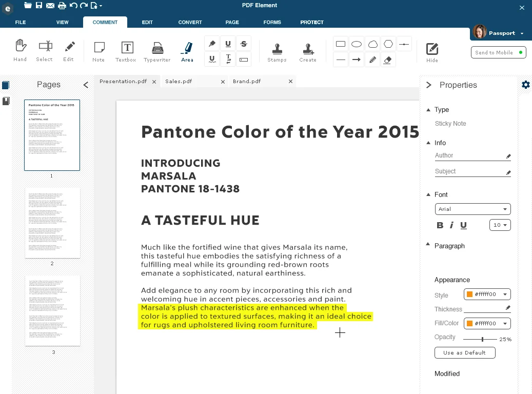Collapse the Type section
This screenshot has height=394, width=532.
[x=428, y=110]
